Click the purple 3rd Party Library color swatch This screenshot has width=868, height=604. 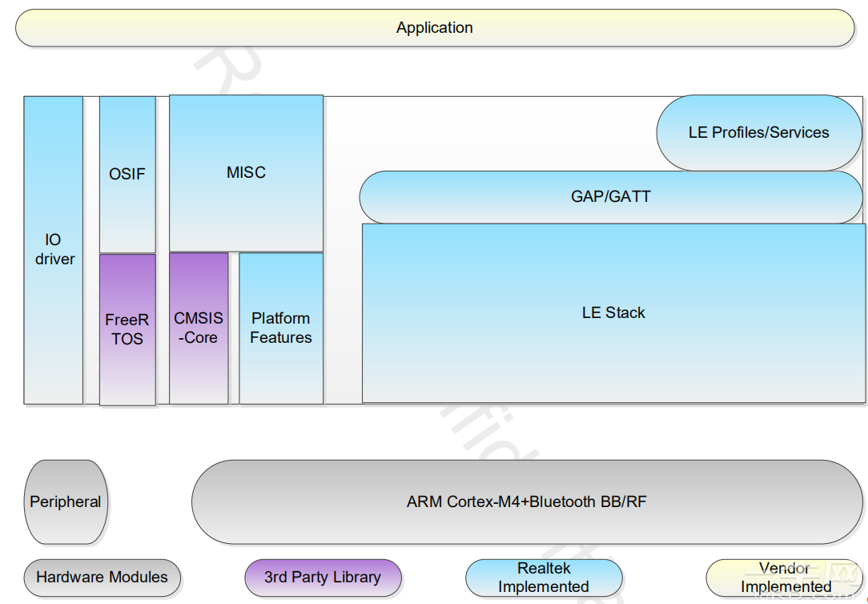tap(323, 577)
